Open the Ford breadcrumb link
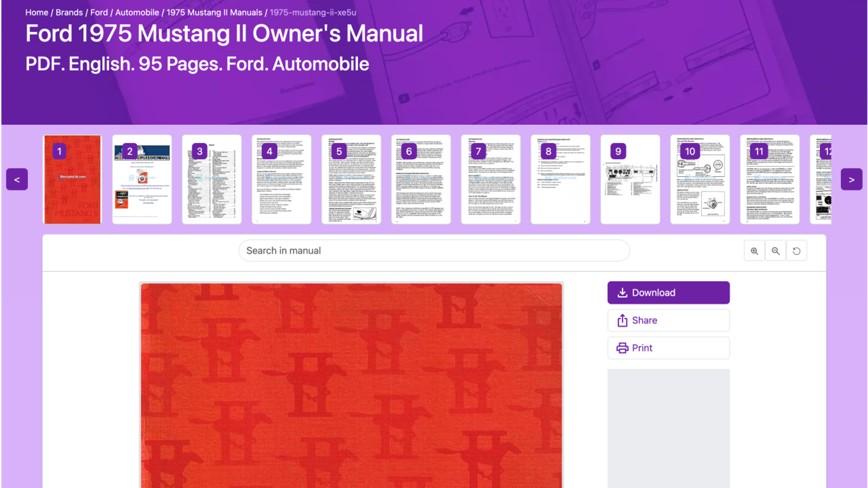 (x=99, y=13)
